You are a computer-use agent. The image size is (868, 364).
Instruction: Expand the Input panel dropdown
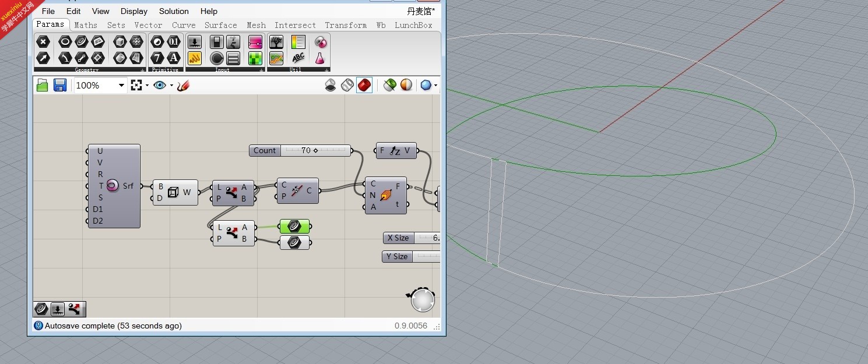point(262,70)
